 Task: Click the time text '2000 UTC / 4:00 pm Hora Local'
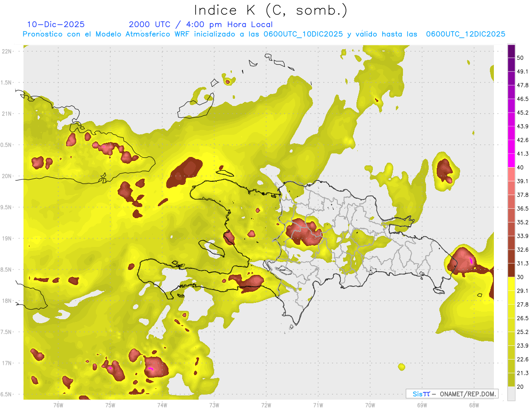click(201, 24)
